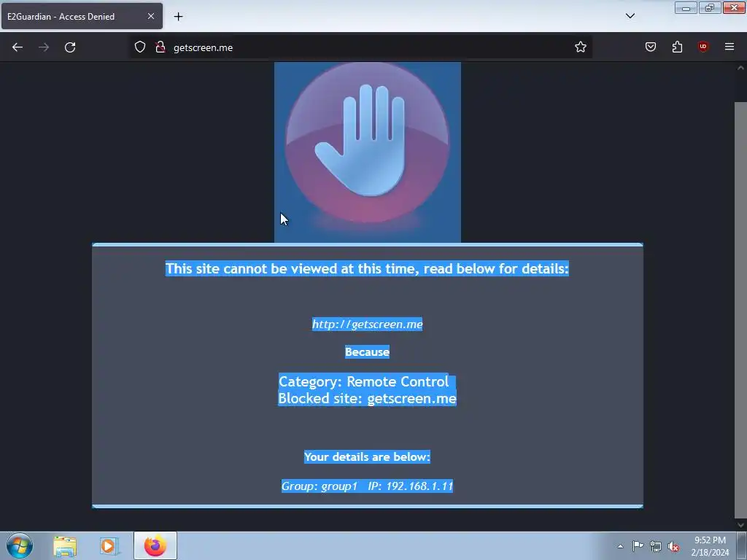Click the scrollbar up arrow

(740, 68)
